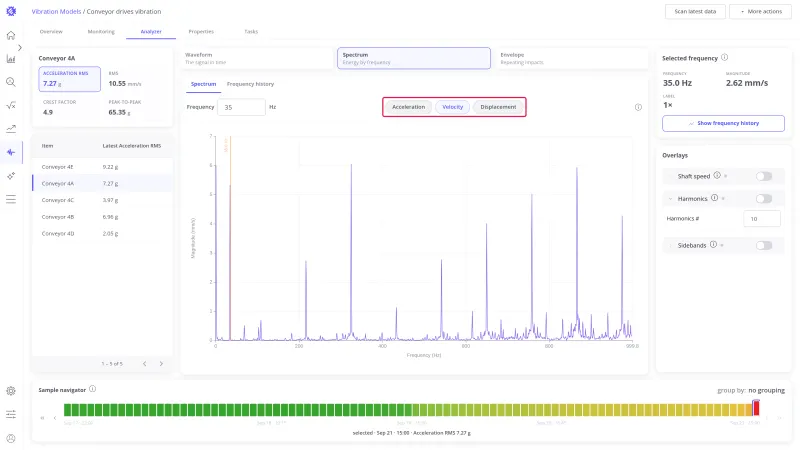The width and height of the screenshot is (800, 450).
Task: Click the Crest factor 4.9 value
Action: point(48,112)
